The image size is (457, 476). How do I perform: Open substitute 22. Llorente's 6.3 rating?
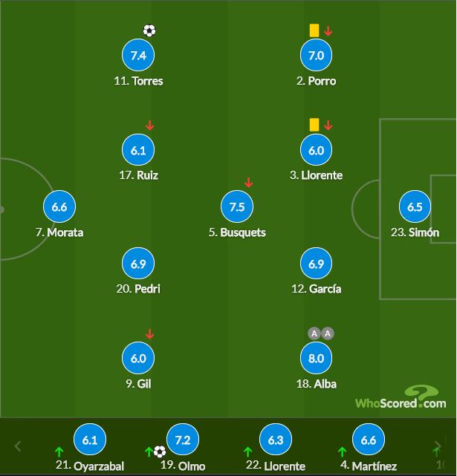(276, 440)
